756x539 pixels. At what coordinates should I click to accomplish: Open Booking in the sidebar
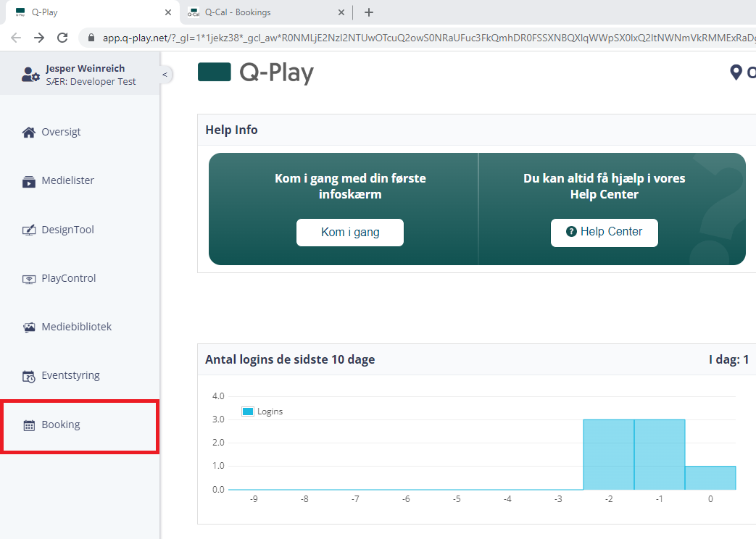click(x=80, y=426)
